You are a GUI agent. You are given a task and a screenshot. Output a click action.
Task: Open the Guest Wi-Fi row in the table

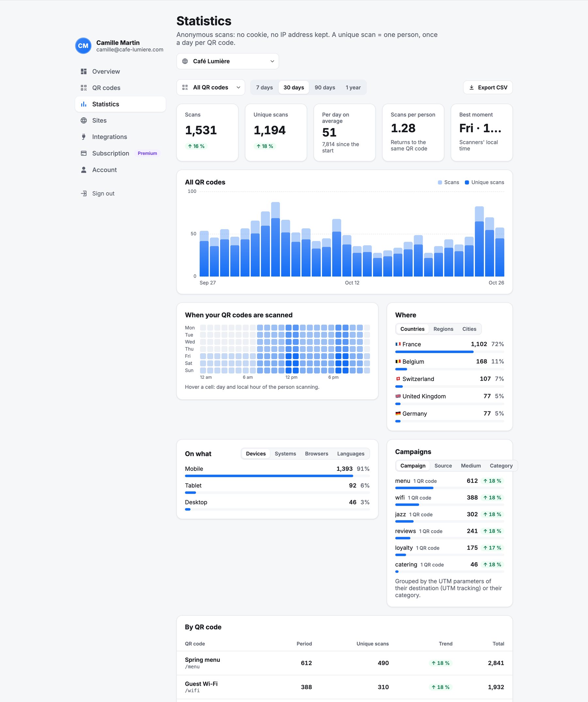345,687
